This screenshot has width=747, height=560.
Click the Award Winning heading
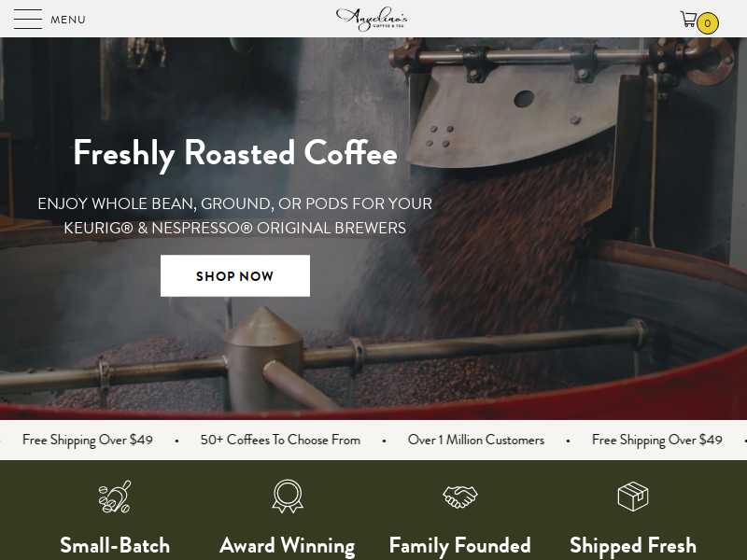point(288,546)
